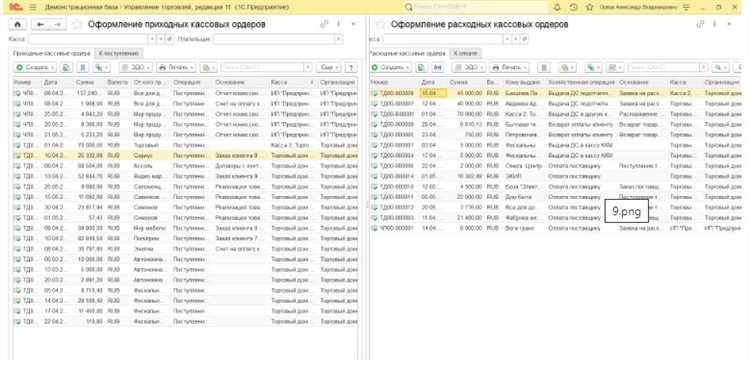Click the 1C logo in title bar
The image size is (750, 367).
[16, 7]
